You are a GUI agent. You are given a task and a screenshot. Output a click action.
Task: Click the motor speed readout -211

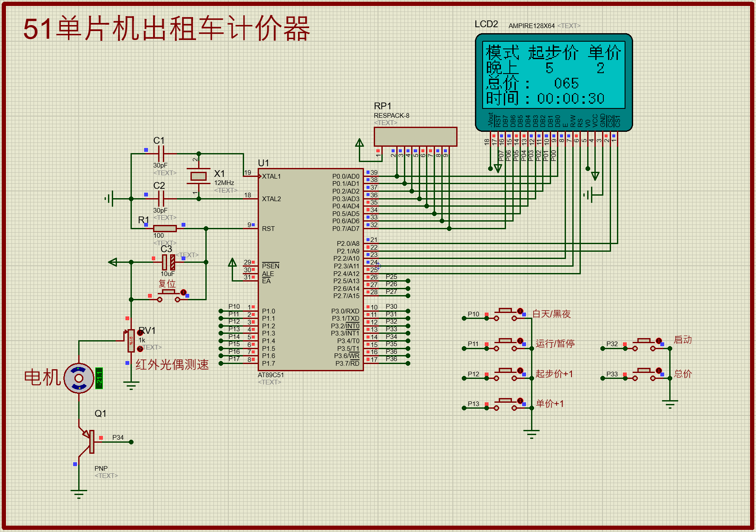[99, 378]
